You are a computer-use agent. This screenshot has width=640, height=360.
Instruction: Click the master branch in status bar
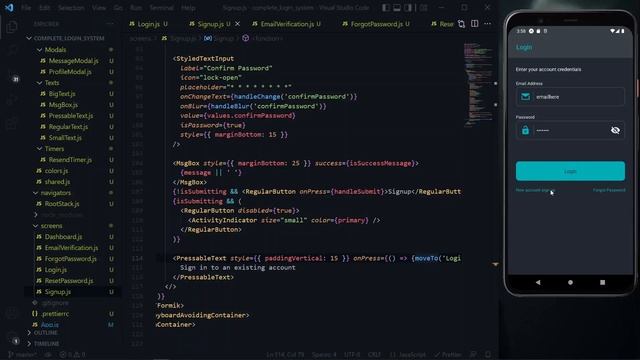22,355
